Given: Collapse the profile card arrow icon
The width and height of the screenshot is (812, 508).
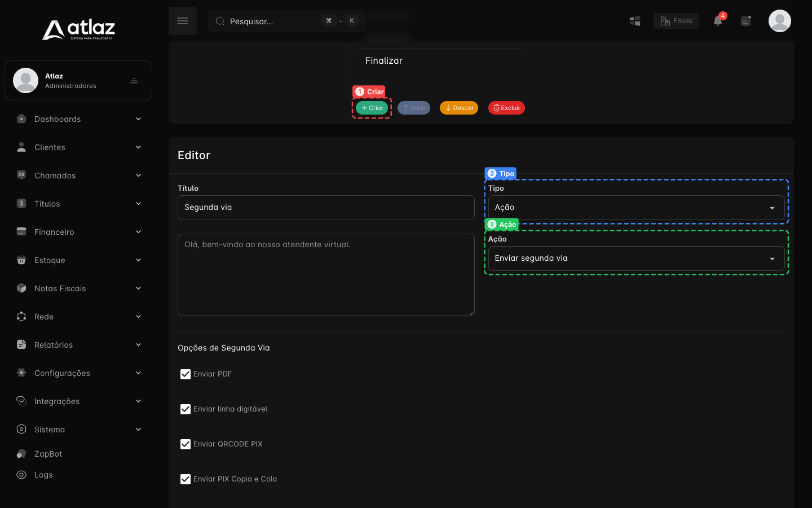Looking at the screenshot, I should [134, 81].
